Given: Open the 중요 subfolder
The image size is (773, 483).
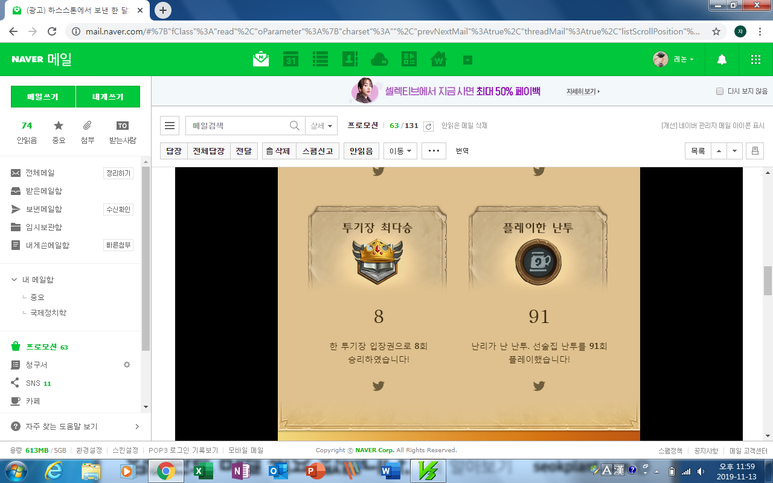Looking at the screenshot, I should coord(37,297).
